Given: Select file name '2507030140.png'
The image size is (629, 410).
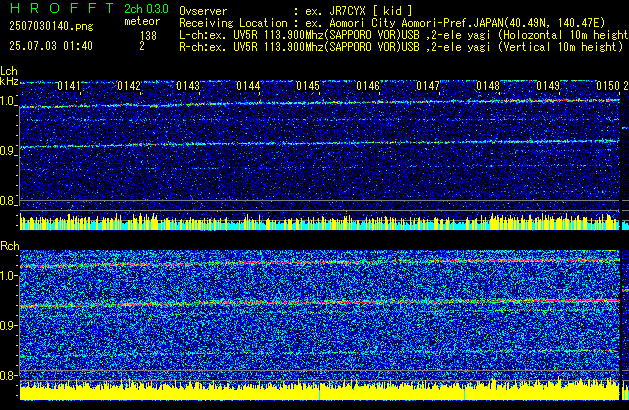Looking at the screenshot, I should [x=51, y=26].
